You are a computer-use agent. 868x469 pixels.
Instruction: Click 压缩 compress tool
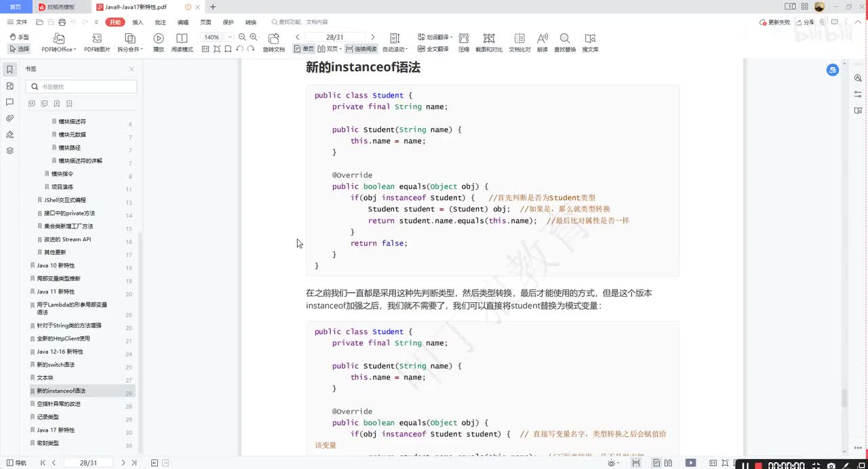point(464,42)
